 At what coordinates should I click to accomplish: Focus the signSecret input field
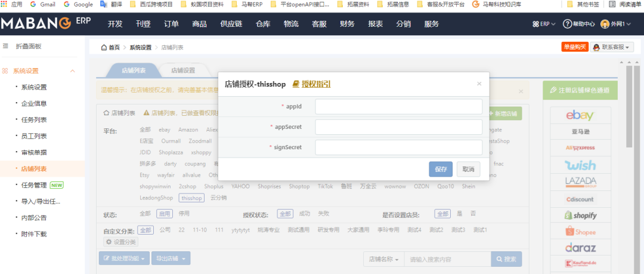(x=398, y=147)
